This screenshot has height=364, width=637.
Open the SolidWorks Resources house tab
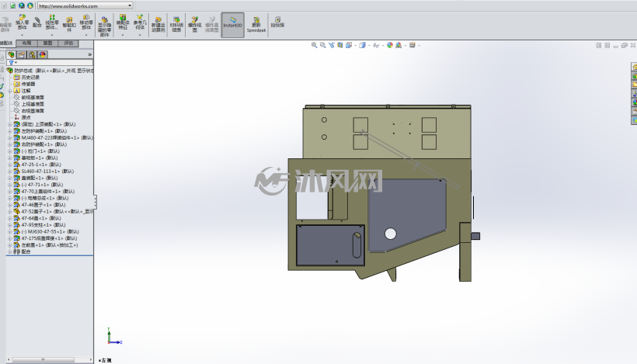[634, 67]
